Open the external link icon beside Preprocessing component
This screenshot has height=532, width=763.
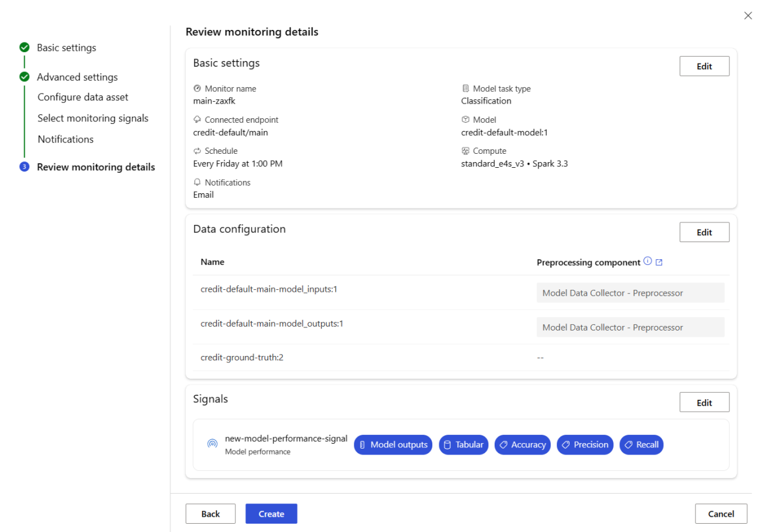point(659,262)
